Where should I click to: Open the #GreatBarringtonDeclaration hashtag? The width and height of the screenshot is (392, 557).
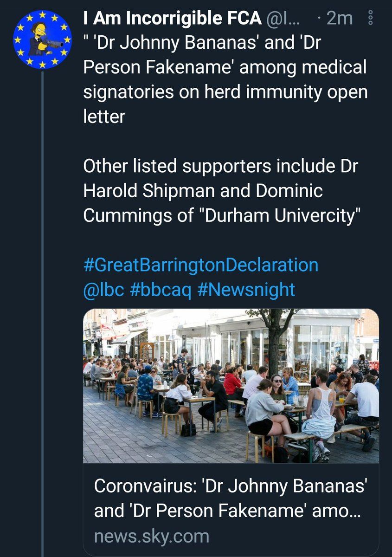pos(201,265)
